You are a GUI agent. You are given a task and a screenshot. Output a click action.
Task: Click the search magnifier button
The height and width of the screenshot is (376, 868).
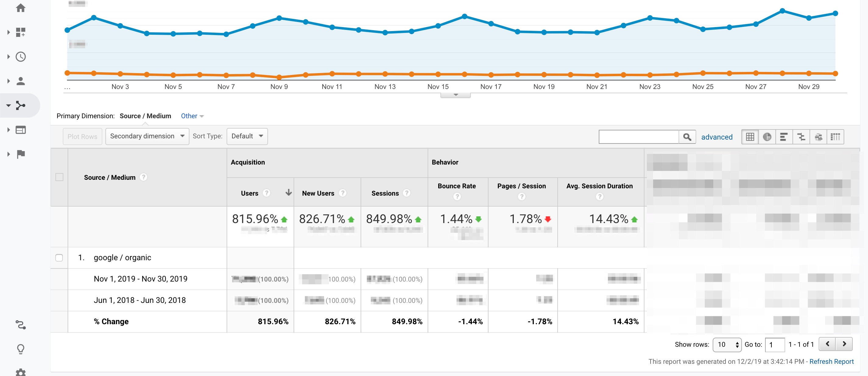pyautogui.click(x=687, y=137)
